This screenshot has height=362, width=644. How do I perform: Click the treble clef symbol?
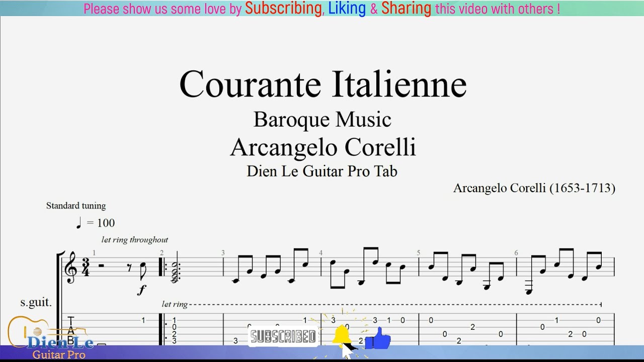click(72, 267)
